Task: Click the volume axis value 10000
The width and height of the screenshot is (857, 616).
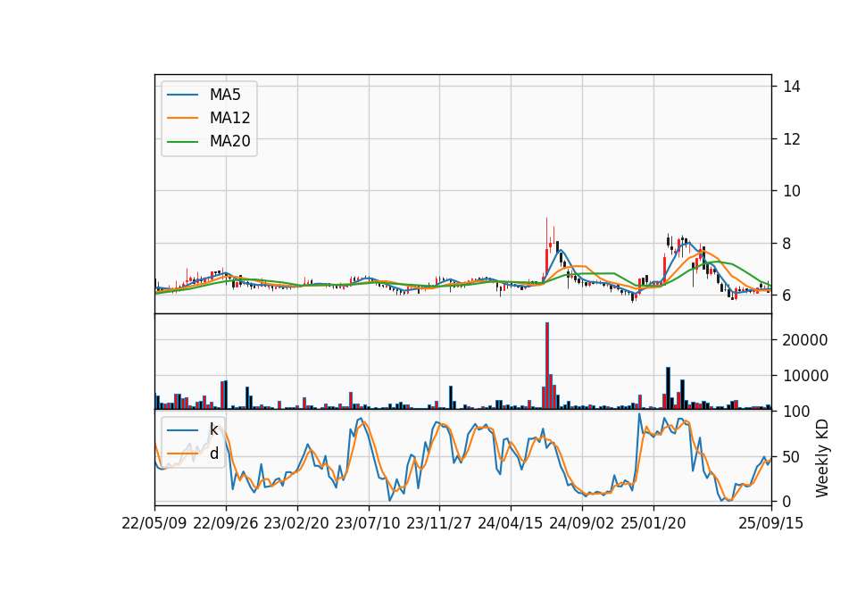Action: pos(805,376)
